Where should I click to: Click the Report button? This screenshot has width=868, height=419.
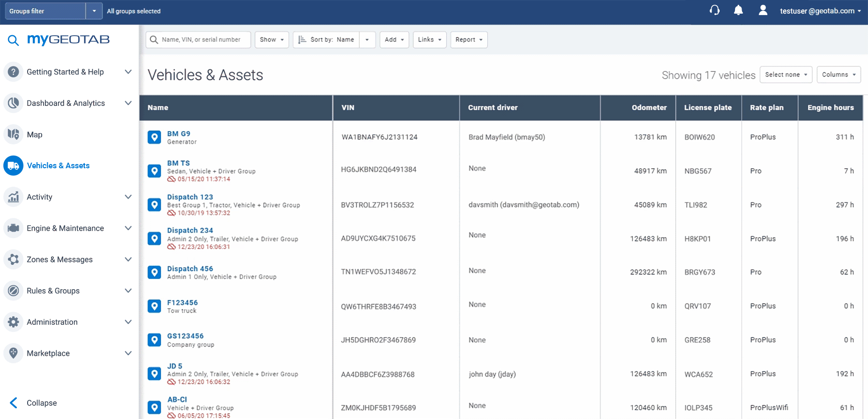pyautogui.click(x=469, y=40)
